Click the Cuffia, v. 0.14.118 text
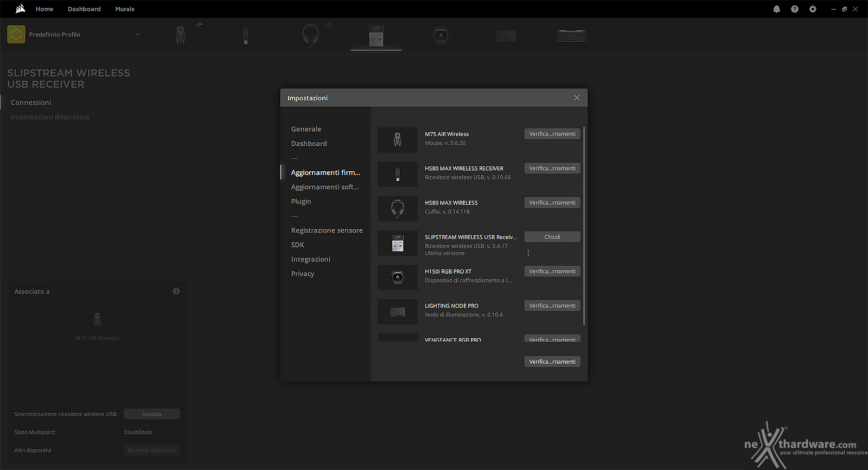This screenshot has width=868, height=470. [447, 212]
